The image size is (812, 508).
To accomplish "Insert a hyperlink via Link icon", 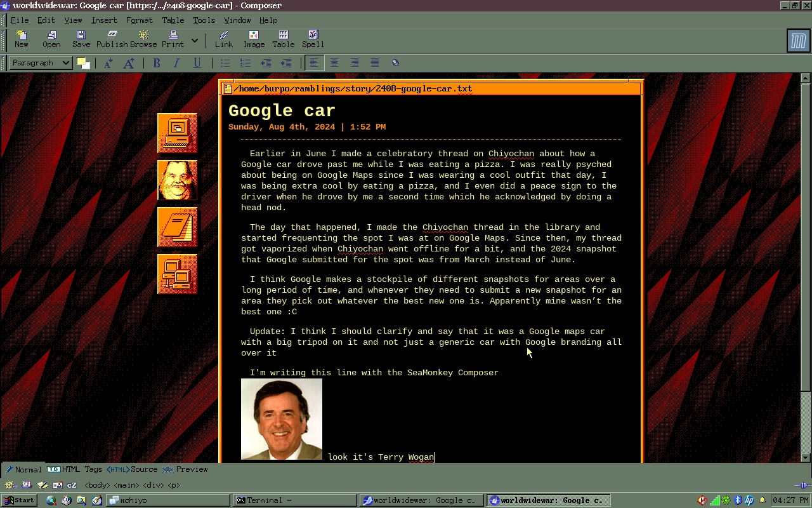I will [x=224, y=39].
